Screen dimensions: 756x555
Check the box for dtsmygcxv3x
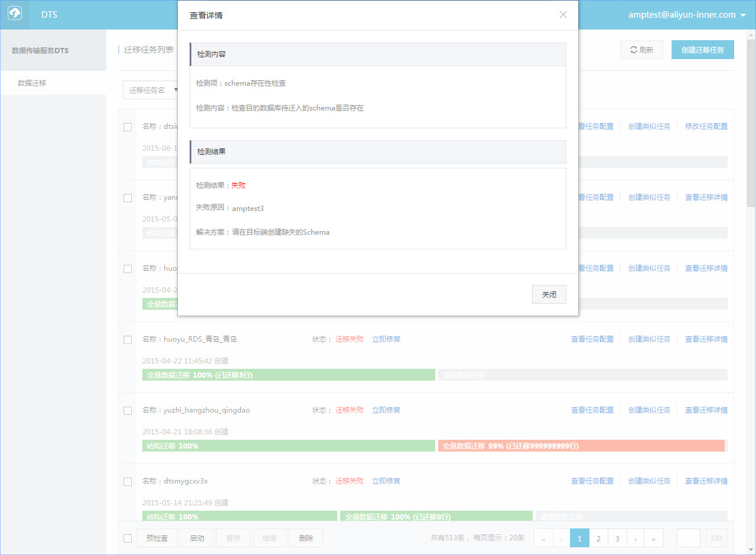coord(128,482)
